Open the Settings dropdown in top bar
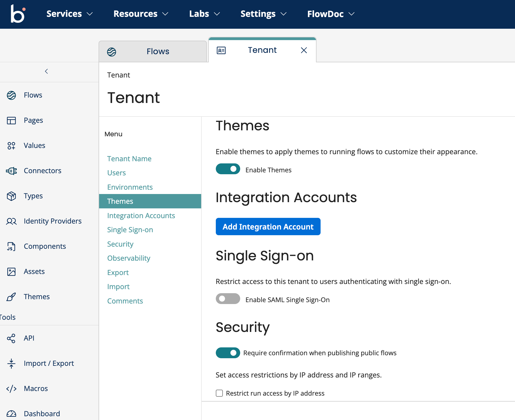This screenshot has width=515, height=420. [x=263, y=14]
